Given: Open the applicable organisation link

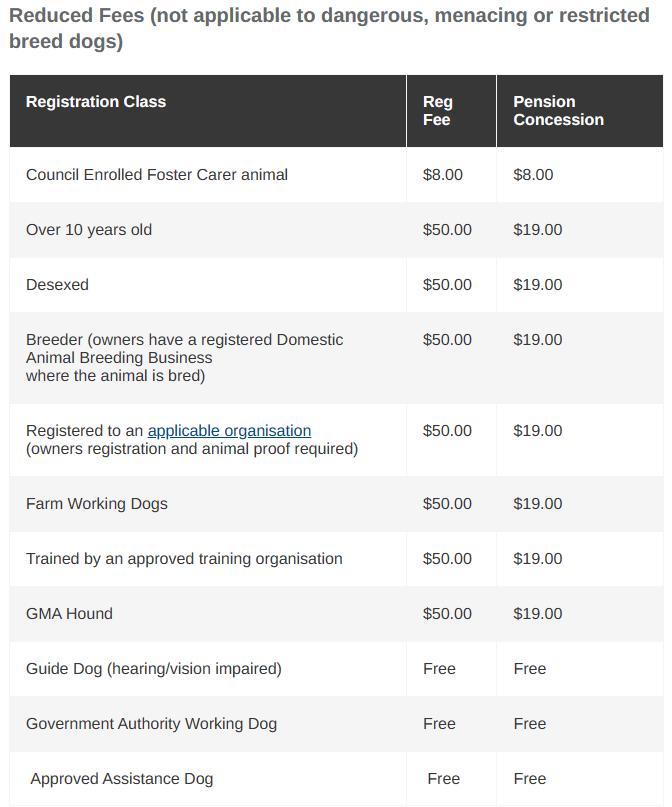Looking at the screenshot, I should tap(229, 430).
